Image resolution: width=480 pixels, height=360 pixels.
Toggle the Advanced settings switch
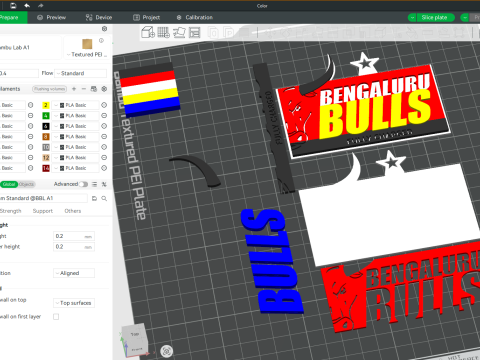pos(84,184)
